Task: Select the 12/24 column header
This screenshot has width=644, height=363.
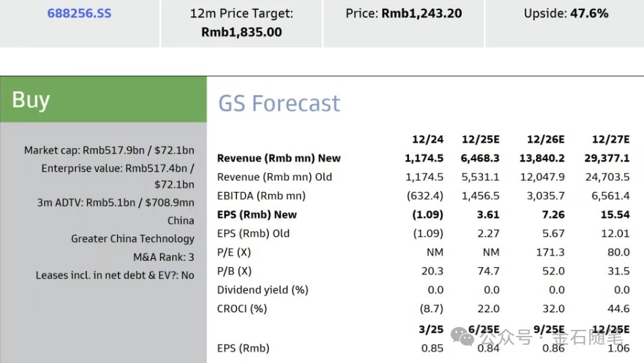Action: pos(427,139)
